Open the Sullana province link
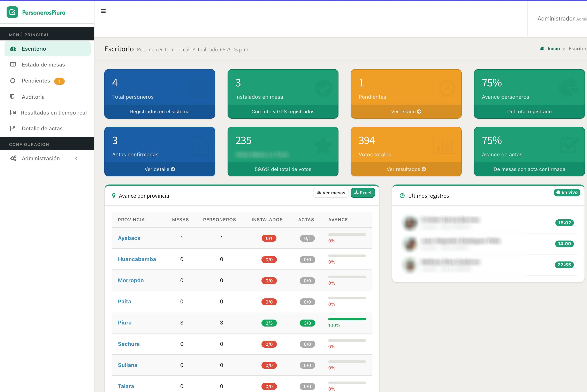 pos(128,365)
